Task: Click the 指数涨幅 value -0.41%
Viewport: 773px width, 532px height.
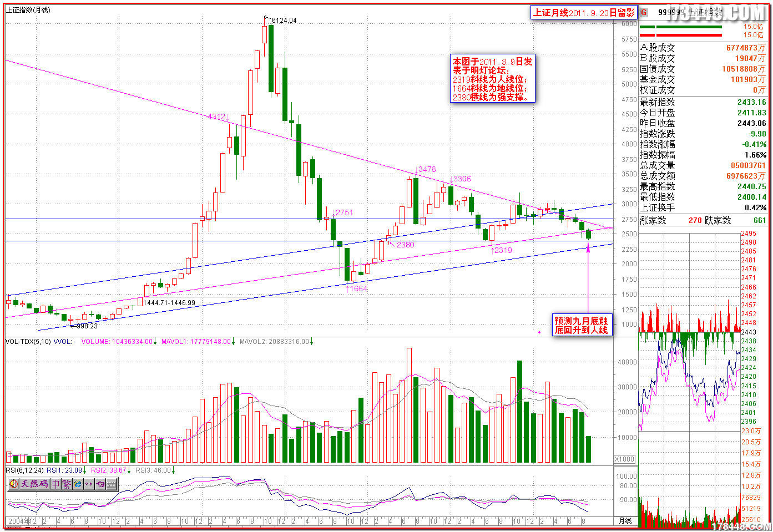Action: 755,144
